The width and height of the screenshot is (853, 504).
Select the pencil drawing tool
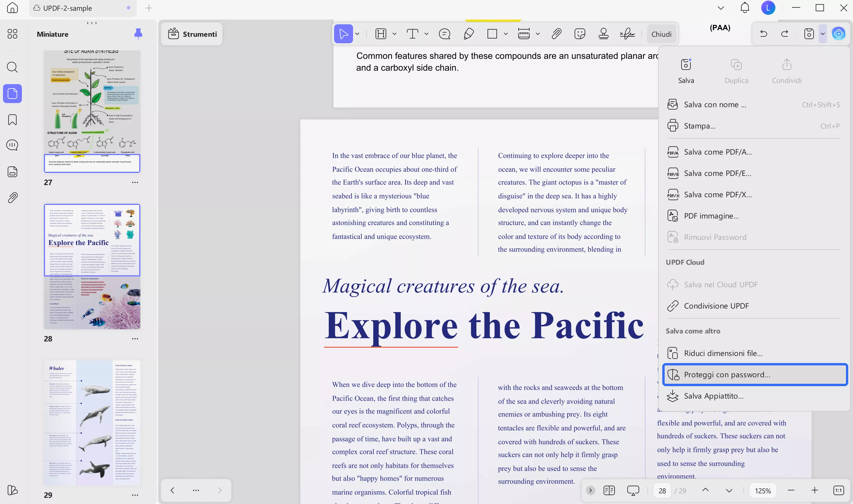tap(469, 34)
